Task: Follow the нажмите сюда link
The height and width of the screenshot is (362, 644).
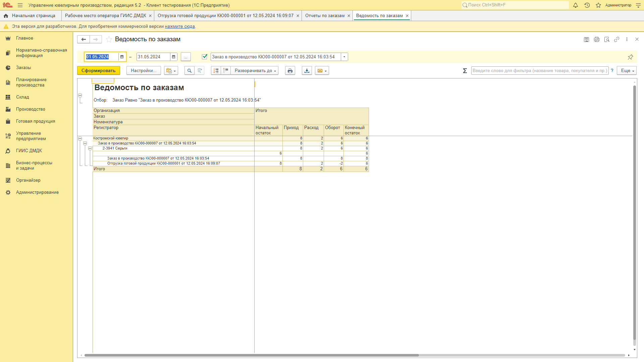Action: point(180,26)
